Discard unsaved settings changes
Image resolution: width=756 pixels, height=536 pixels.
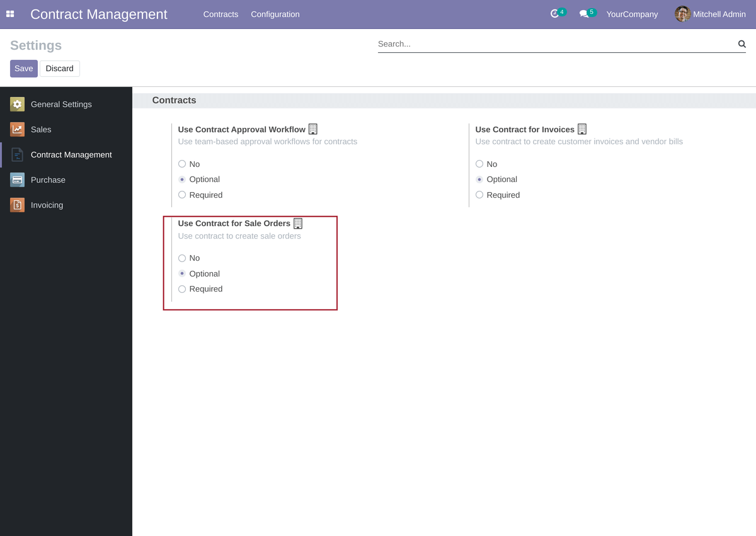point(60,68)
